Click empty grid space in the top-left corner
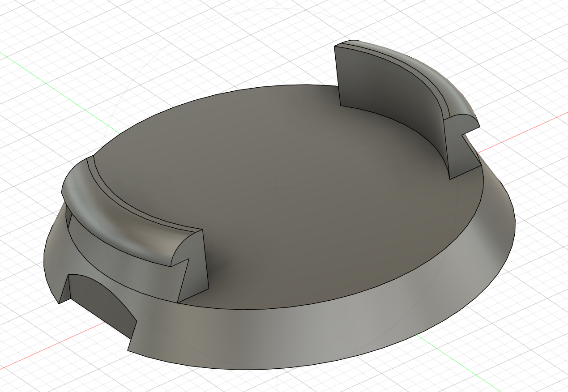This screenshot has height=392, width=568. pyautogui.click(x=27, y=18)
